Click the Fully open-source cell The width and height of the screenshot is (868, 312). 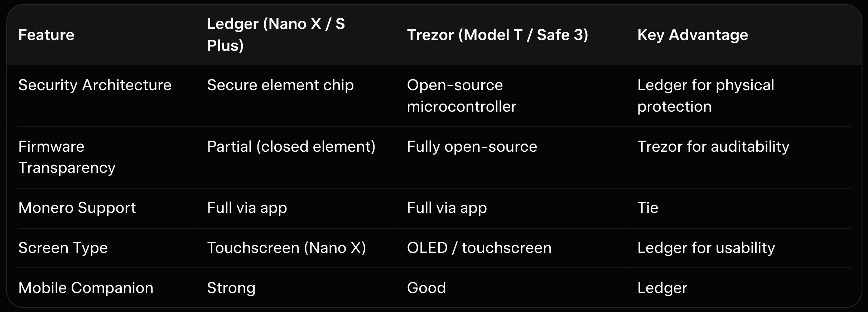(x=472, y=147)
